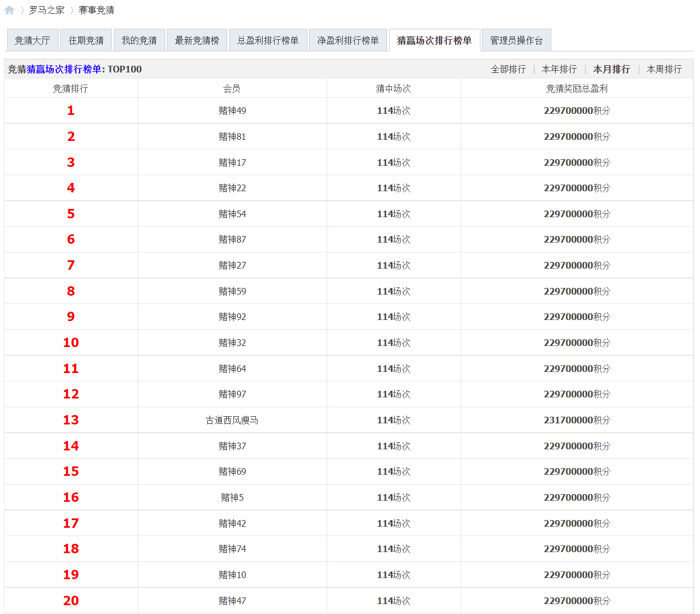Open member 赌神49 profile

point(232,111)
